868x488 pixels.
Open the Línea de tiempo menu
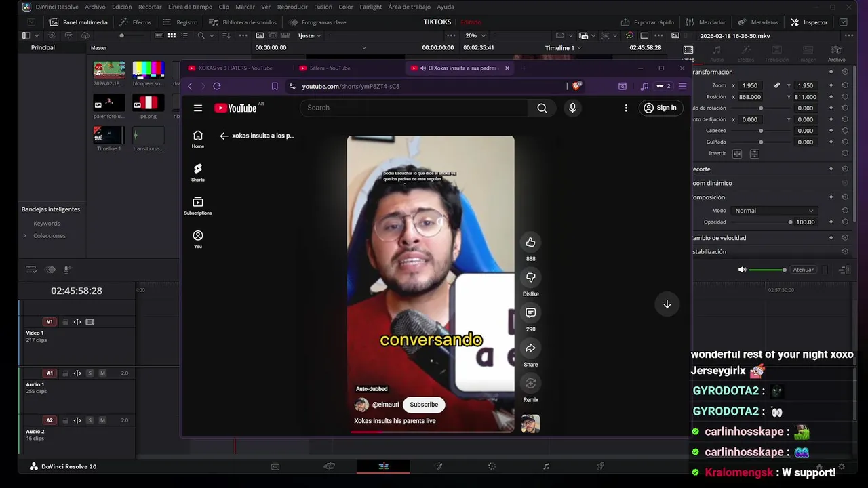tap(190, 7)
